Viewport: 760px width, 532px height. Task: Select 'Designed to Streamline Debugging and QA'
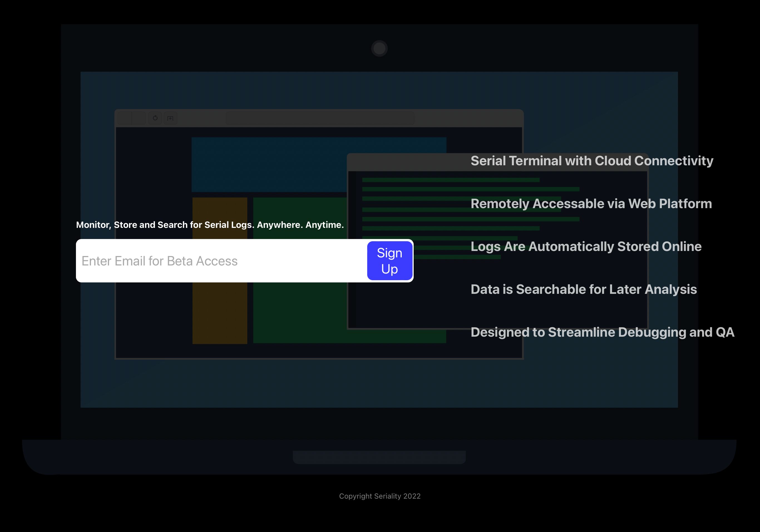(603, 332)
